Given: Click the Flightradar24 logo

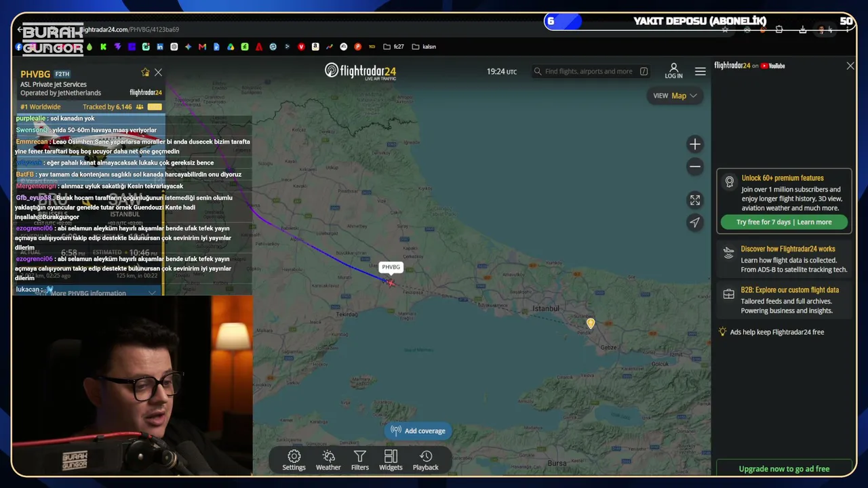Looking at the screenshot, I should tap(360, 71).
